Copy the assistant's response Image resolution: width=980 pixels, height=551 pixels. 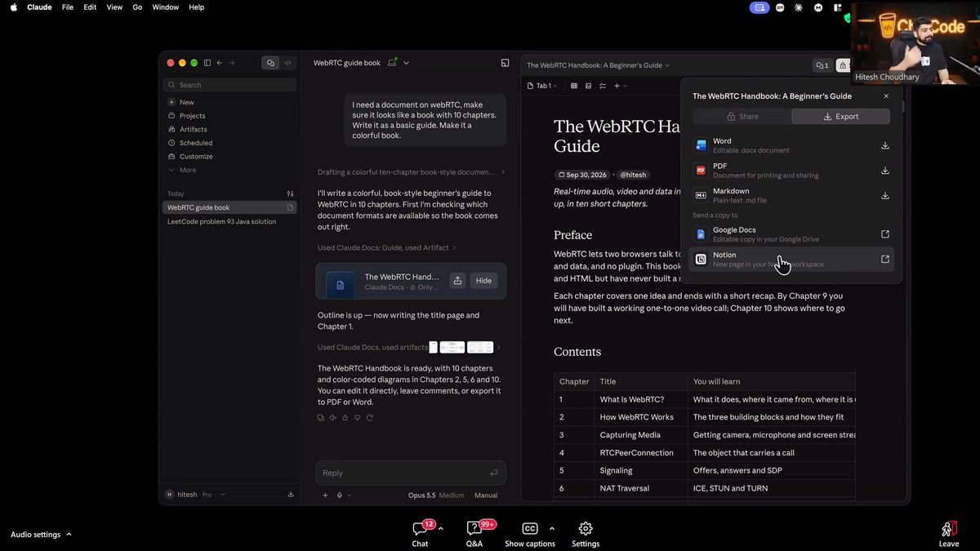click(321, 418)
